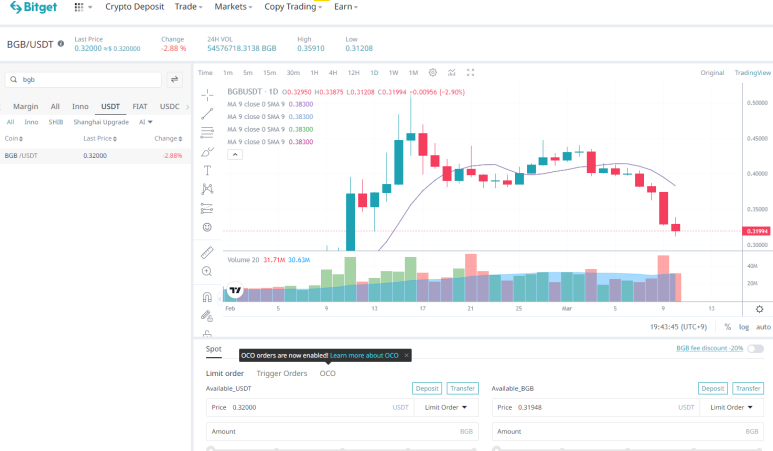The width and height of the screenshot is (773, 451).
Task: Open the Trade dropdown menu
Action: tap(188, 7)
